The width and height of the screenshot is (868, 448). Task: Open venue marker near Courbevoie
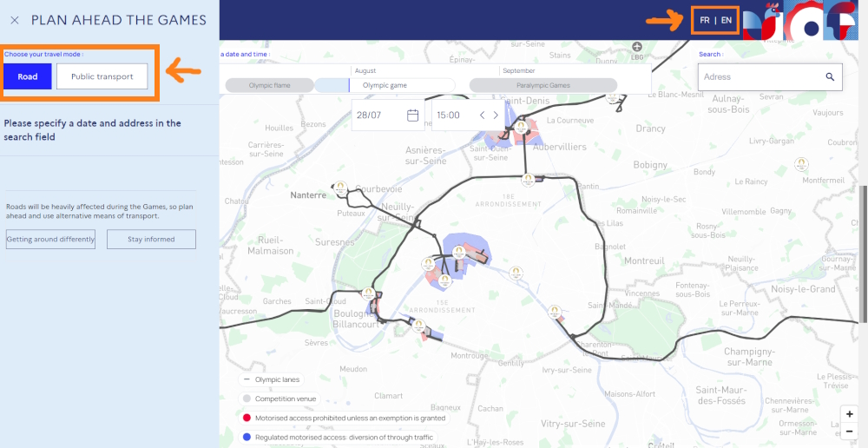(x=341, y=188)
